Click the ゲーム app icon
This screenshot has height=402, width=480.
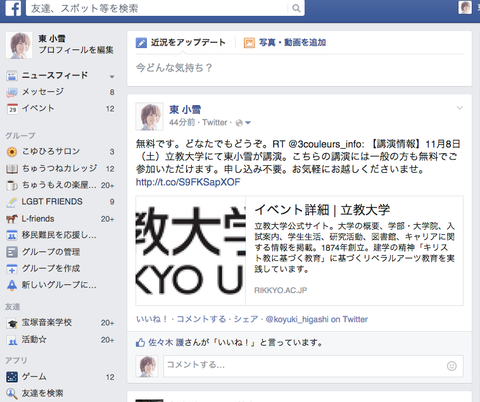[12, 377]
